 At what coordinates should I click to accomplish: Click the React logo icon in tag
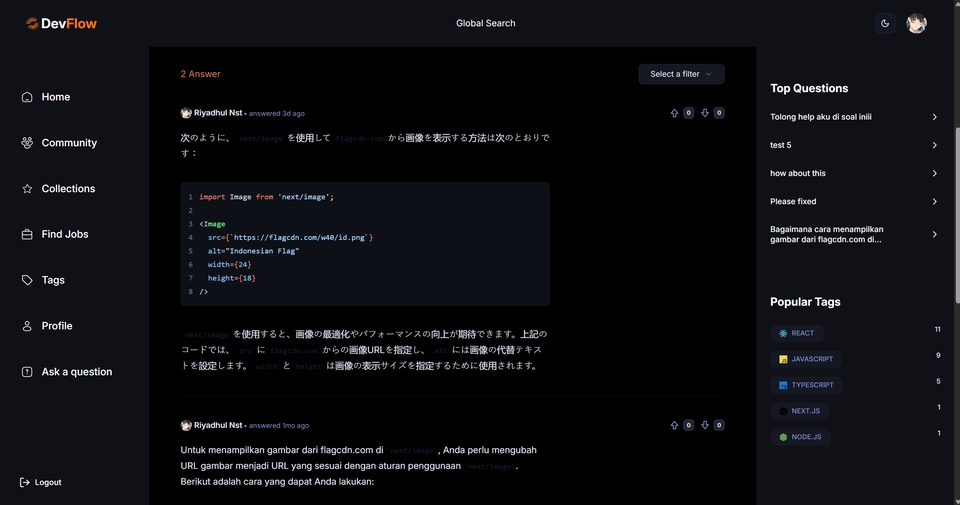coord(783,334)
